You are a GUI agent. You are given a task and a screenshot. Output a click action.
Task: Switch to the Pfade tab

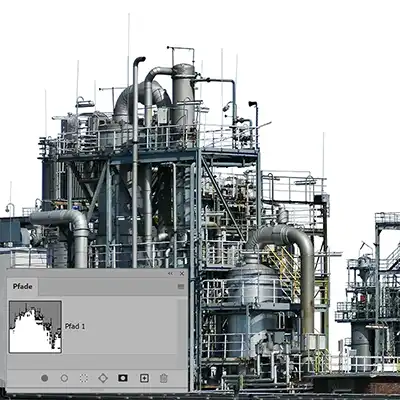tap(22, 286)
